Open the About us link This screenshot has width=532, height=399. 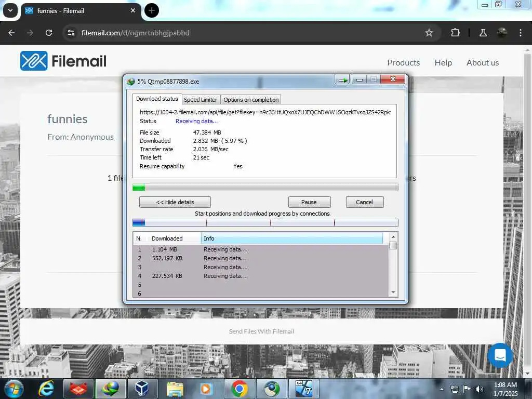coord(483,63)
